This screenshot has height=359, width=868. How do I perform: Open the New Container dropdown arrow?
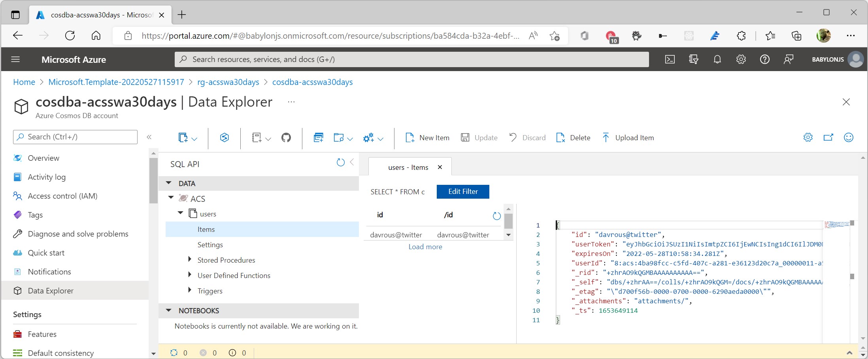tap(194, 139)
